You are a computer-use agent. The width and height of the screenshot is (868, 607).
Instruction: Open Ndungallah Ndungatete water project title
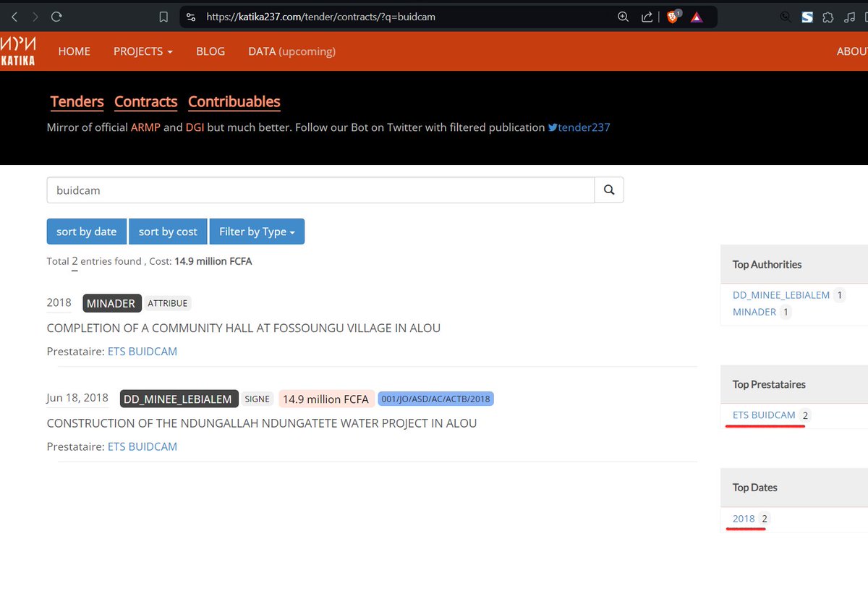[x=262, y=423]
